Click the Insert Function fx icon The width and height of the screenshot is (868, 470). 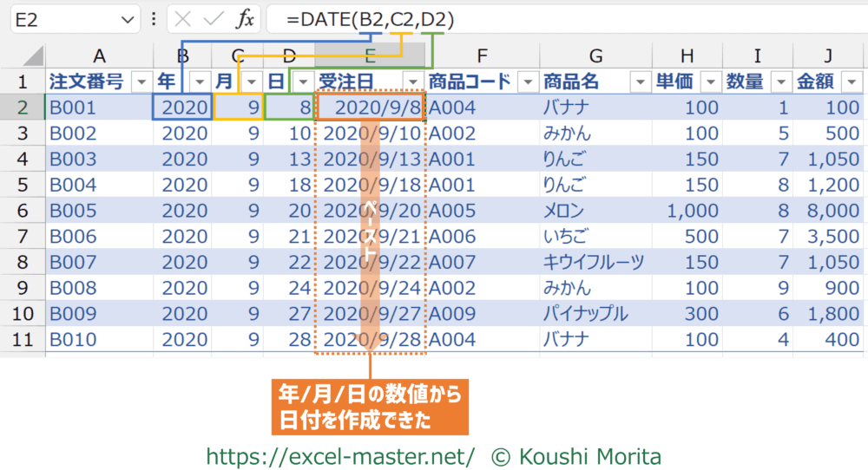(246, 19)
